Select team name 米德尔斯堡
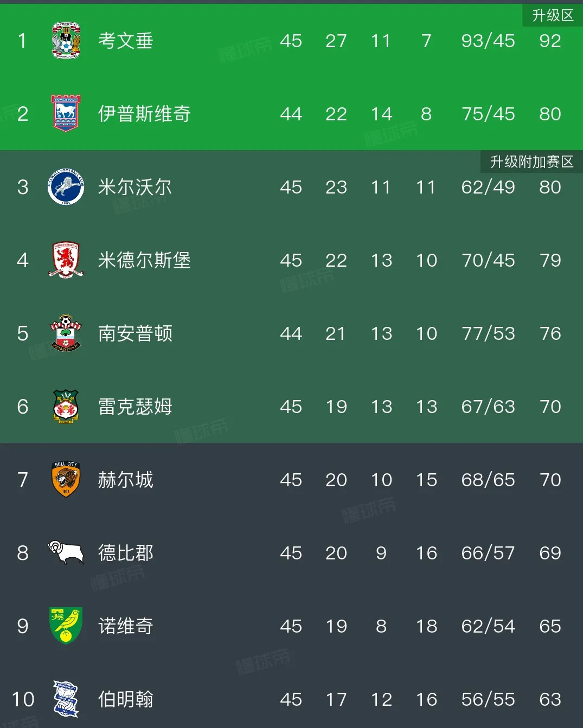The width and height of the screenshot is (583, 728). 144,260
